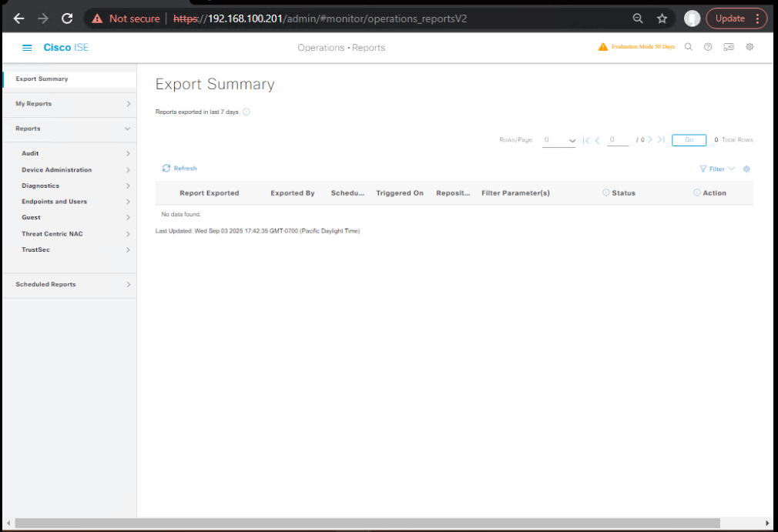The image size is (778, 532).
Task: Open the ISE settings gear in header
Action: point(749,47)
